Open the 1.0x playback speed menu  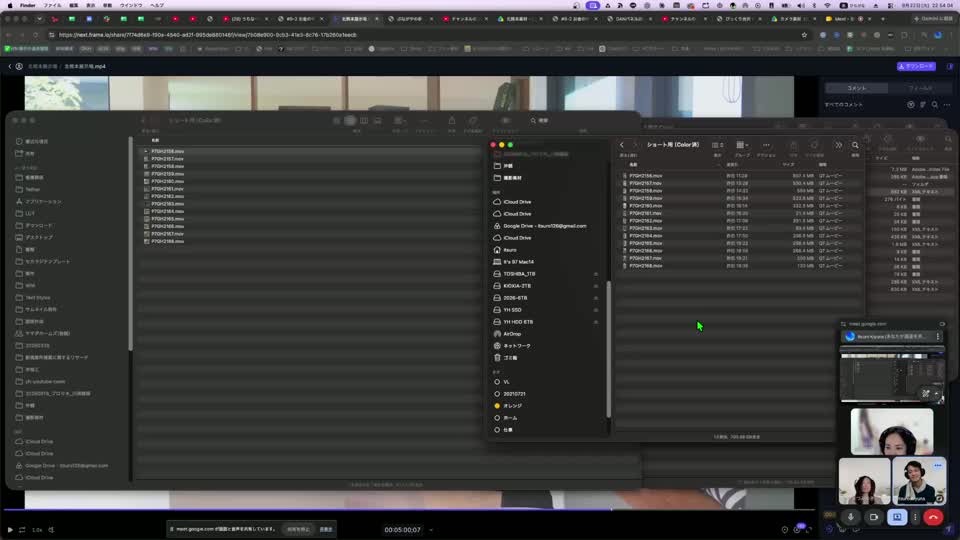pos(37,530)
